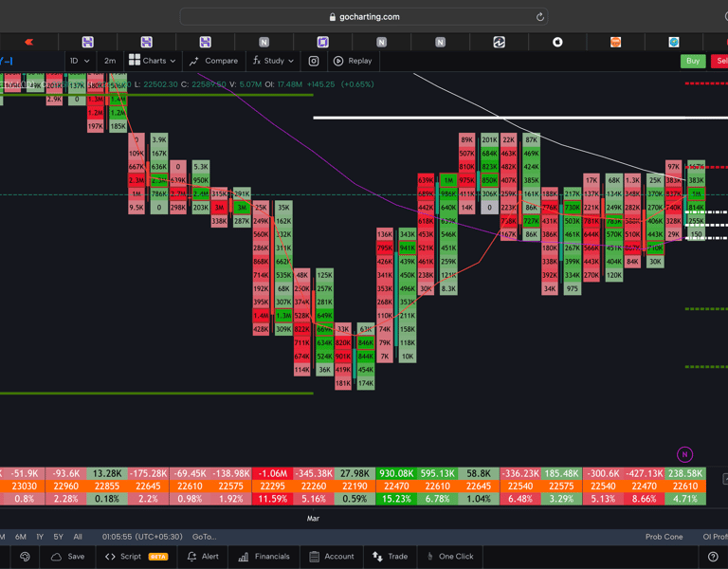The width and height of the screenshot is (728, 569).
Task: Click the '15.23%' percentage cell
Action: pyautogui.click(x=396, y=499)
